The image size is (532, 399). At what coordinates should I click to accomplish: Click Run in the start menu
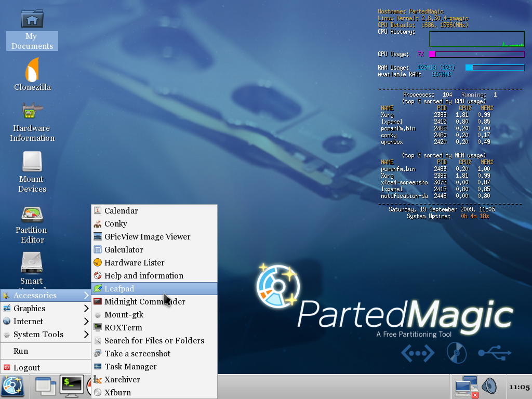[21, 351]
